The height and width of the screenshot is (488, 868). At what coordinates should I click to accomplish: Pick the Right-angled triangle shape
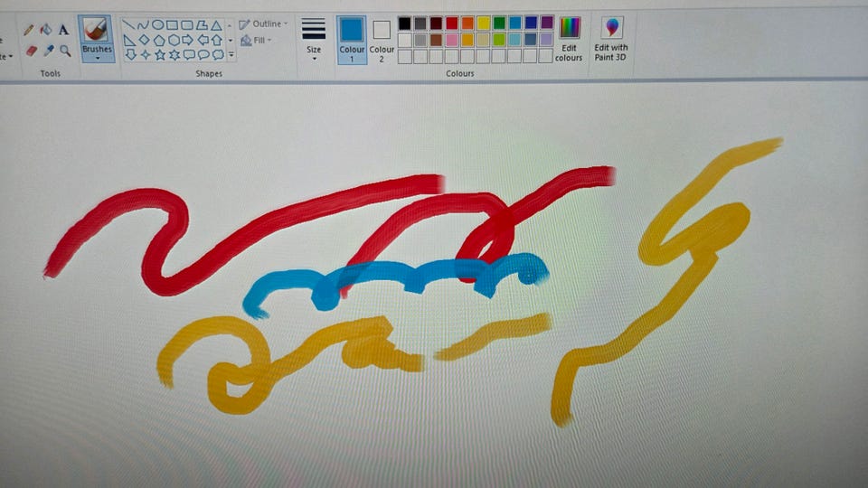[129, 40]
